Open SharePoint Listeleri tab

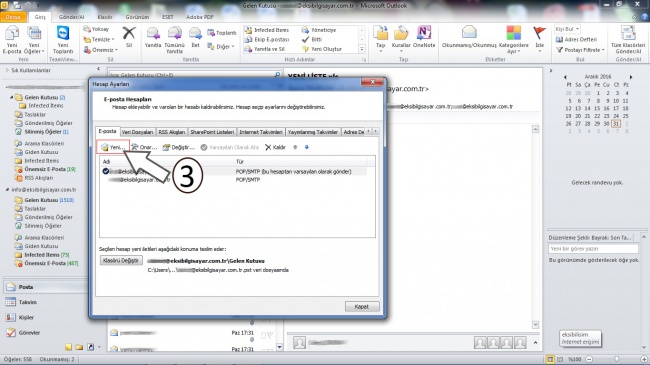tap(212, 132)
